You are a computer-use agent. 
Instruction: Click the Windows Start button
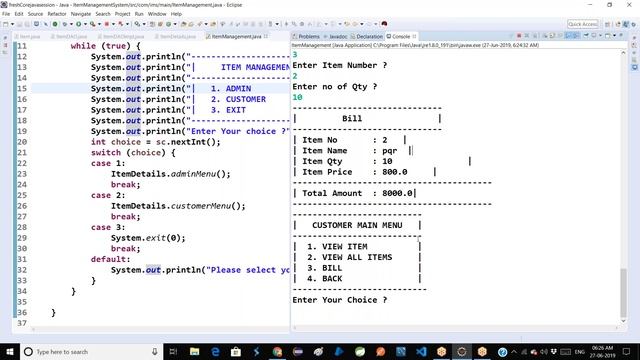pyautogui.click(x=10, y=351)
